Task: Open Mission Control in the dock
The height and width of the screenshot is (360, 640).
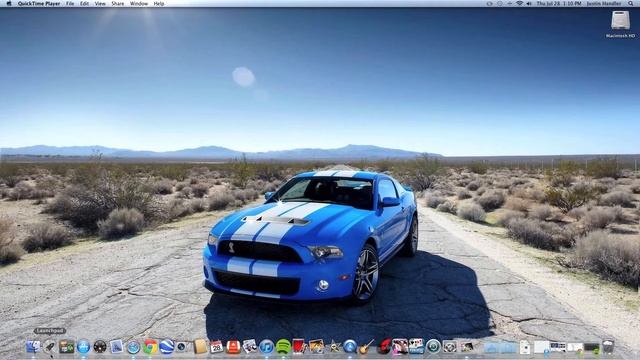Action: click(x=67, y=347)
